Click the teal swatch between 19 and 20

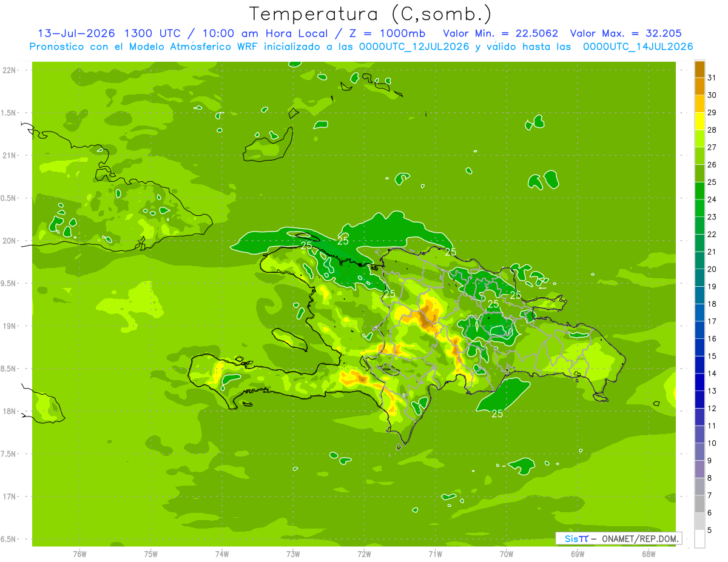[699, 278]
